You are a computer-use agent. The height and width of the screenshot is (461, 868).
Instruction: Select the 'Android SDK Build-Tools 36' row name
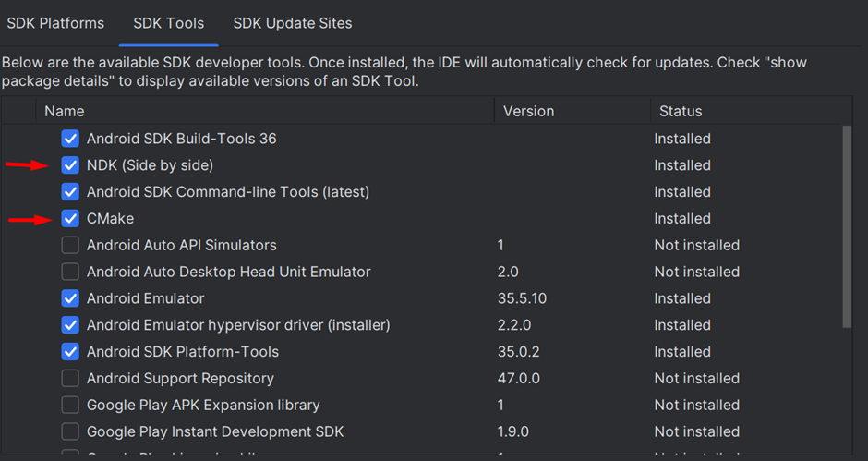click(x=182, y=139)
